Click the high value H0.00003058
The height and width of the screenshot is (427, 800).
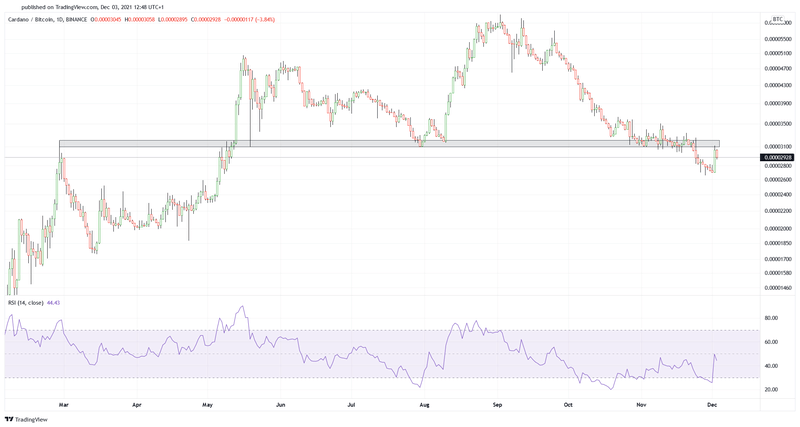[x=141, y=20]
